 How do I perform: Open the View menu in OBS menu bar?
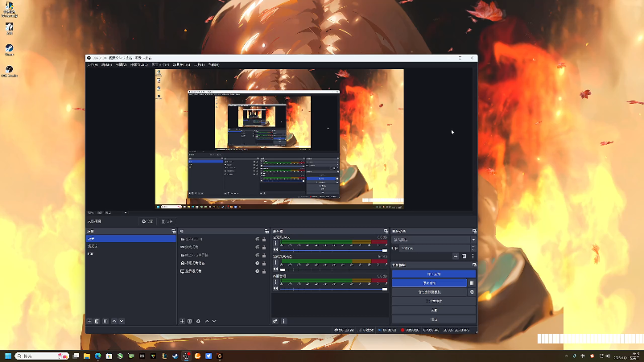point(121,65)
